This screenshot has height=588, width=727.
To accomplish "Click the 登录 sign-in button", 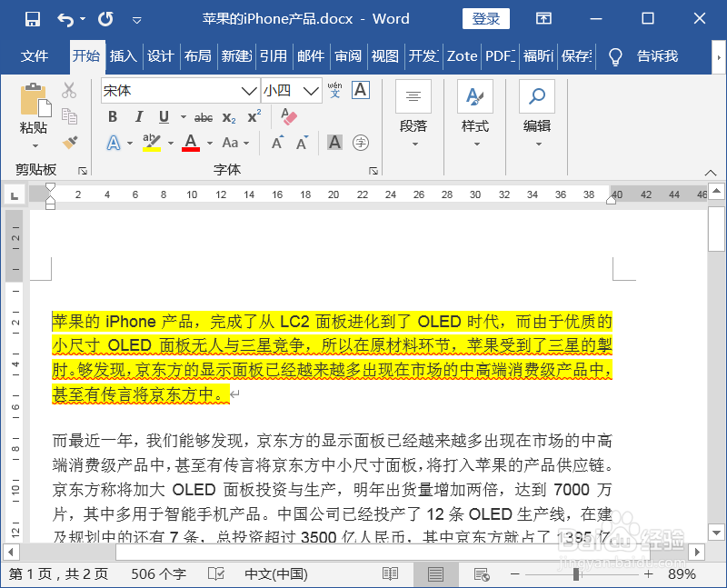I will (486, 18).
